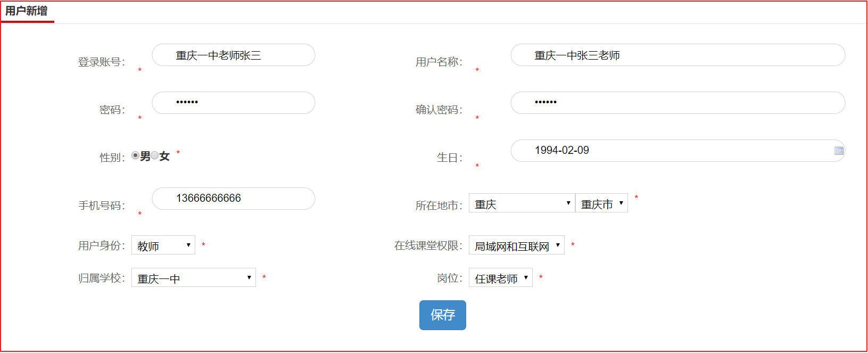Click the 用户身份 label
This screenshot has height=353, width=868.
pos(102,245)
